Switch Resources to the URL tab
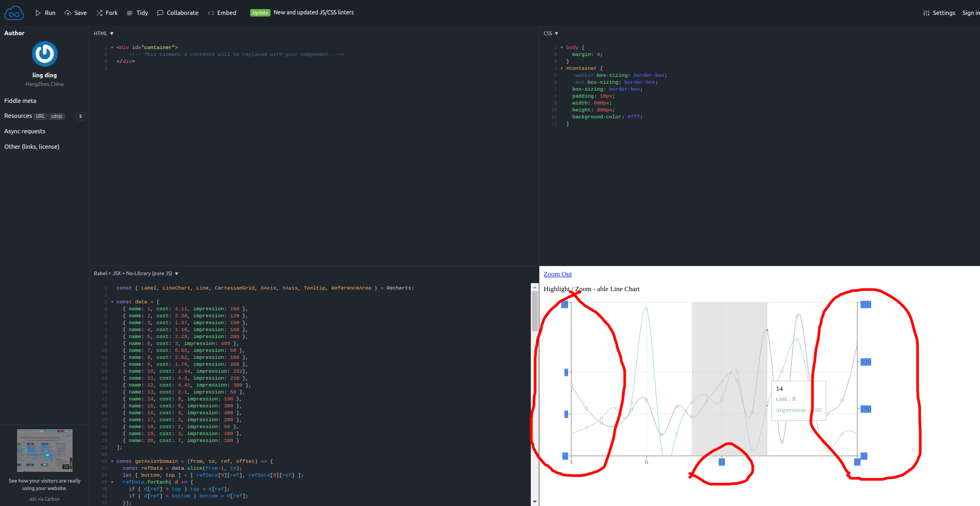The width and height of the screenshot is (980, 506). click(40, 116)
